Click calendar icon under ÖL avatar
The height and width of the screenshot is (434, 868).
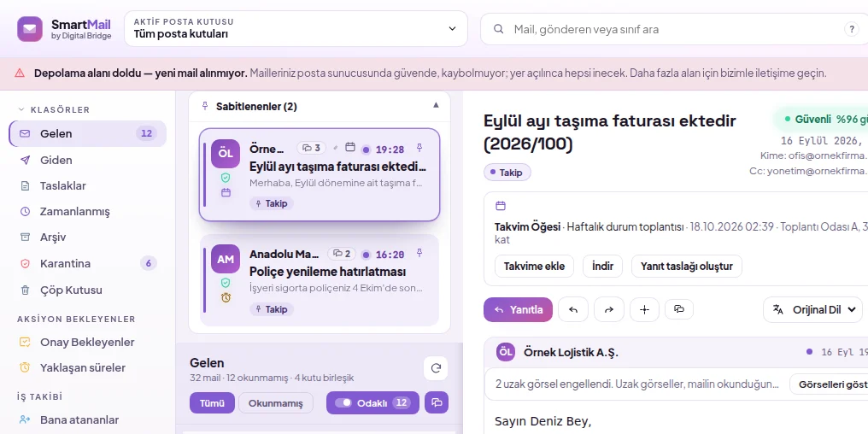pos(226,192)
